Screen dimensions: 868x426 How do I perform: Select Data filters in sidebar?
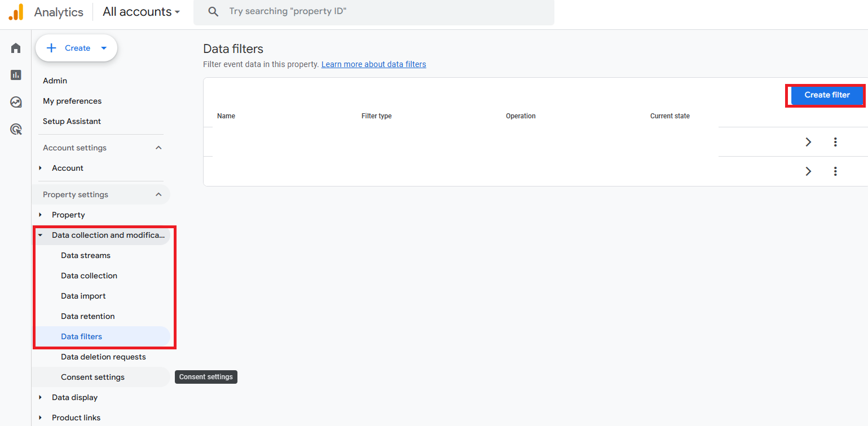[82, 336]
